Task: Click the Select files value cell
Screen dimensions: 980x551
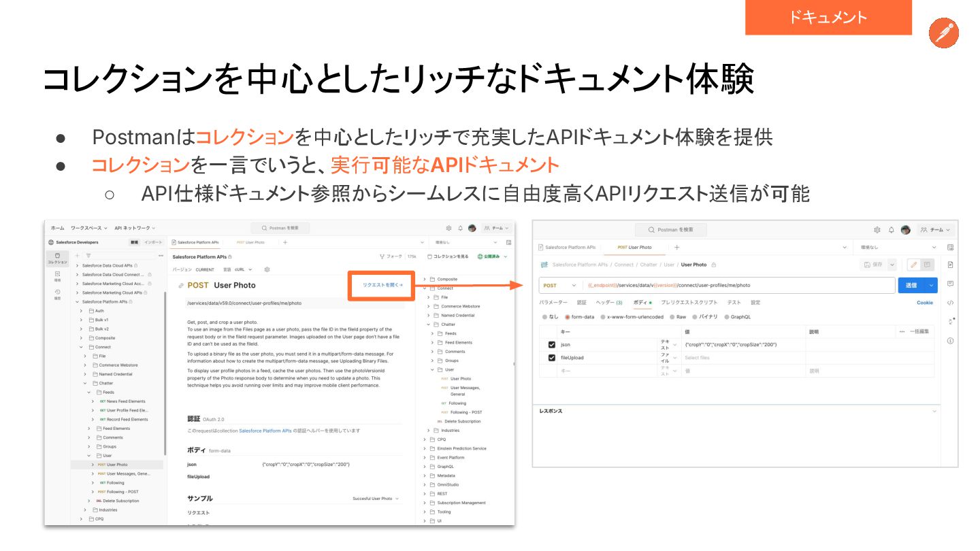Action: [743, 358]
